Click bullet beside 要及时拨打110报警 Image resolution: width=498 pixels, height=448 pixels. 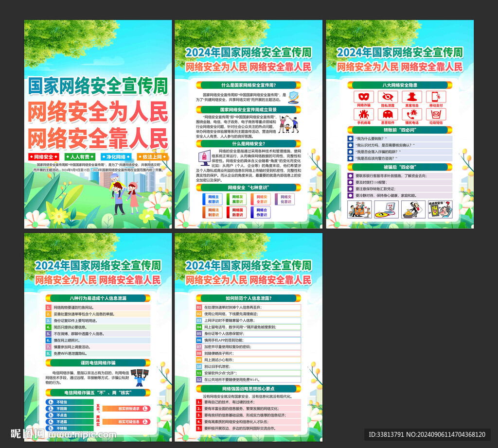tap(350, 182)
